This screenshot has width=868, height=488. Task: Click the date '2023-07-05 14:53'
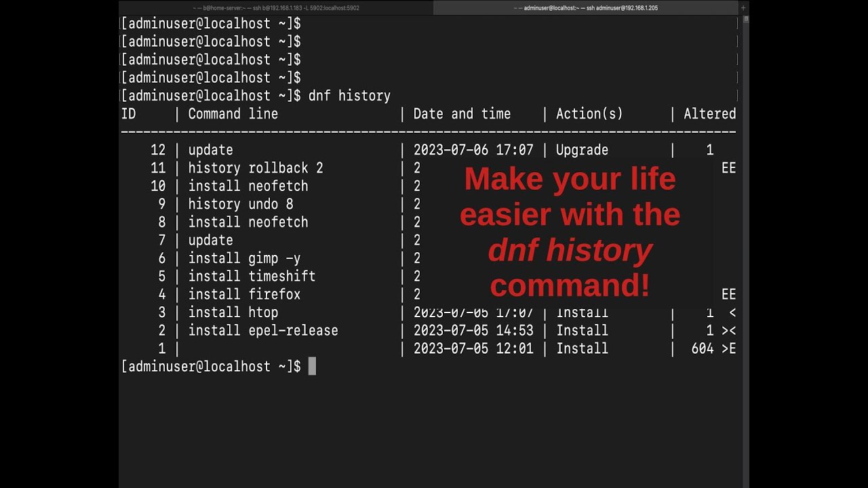pyautogui.click(x=473, y=331)
